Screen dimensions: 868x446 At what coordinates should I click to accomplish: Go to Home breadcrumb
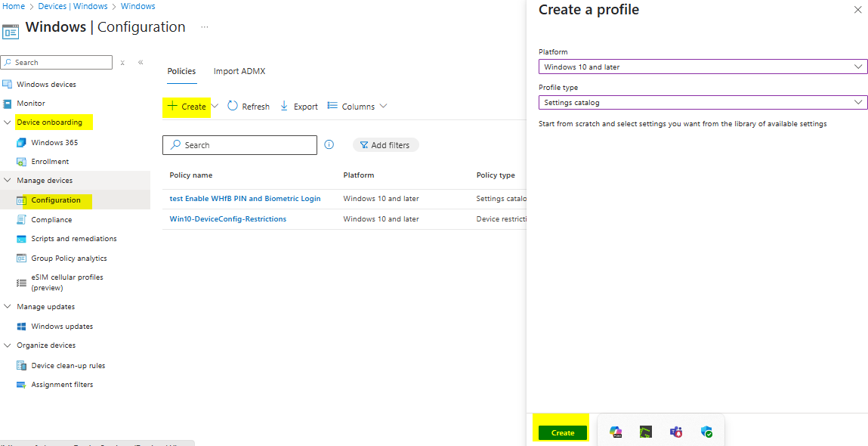tap(14, 6)
